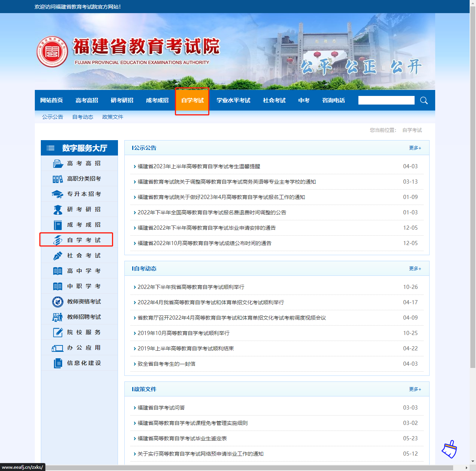The image size is (476, 471).
Task: Open 更多+ in the 公示公告 section
Action: click(x=415, y=148)
